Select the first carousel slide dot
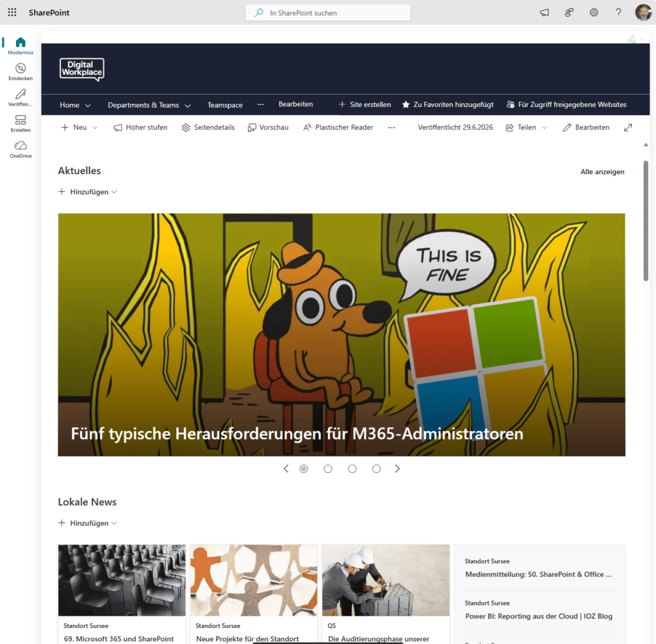Image resolution: width=656 pixels, height=644 pixels. pyautogui.click(x=304, y=468)
